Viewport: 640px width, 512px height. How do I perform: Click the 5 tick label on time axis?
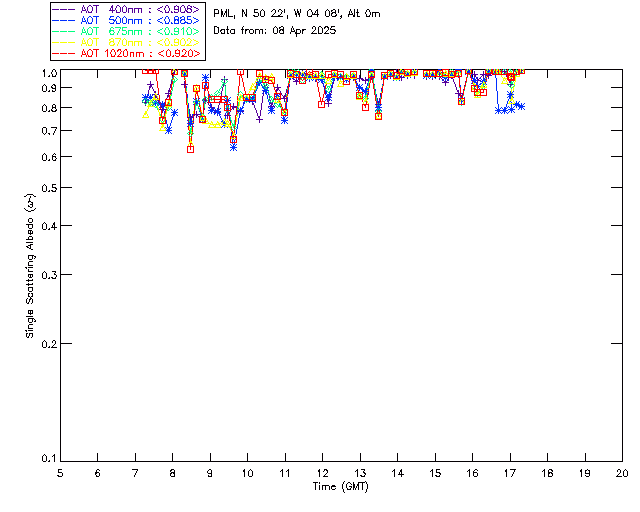60,472
